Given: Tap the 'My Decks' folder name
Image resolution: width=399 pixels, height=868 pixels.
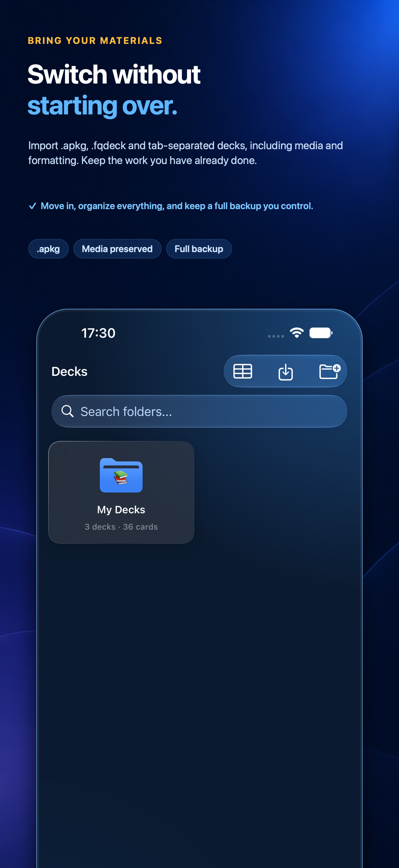Looking at the screenshot, I should coord(121,509).
